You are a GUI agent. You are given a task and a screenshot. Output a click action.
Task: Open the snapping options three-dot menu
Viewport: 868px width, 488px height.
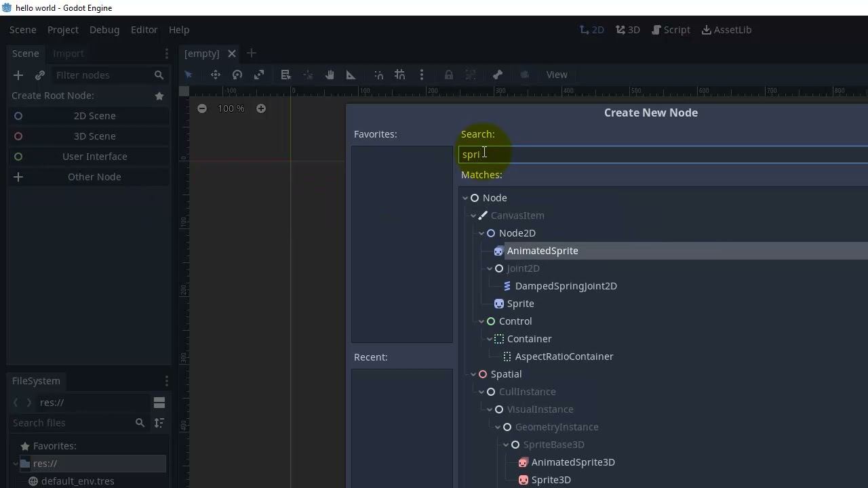coord(422,75)
